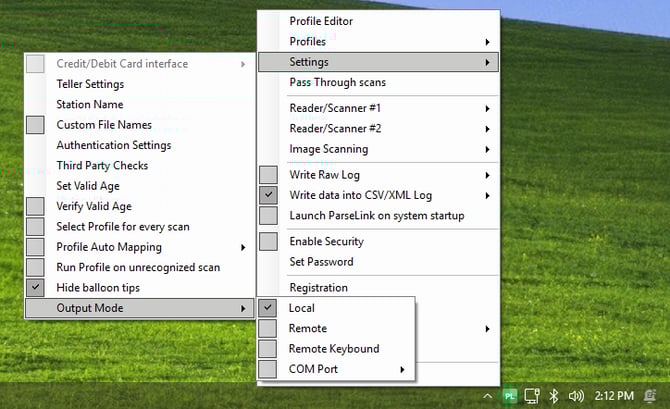670x409 pixels.
Task: Click Enable Security label
Action: point(326,241)
